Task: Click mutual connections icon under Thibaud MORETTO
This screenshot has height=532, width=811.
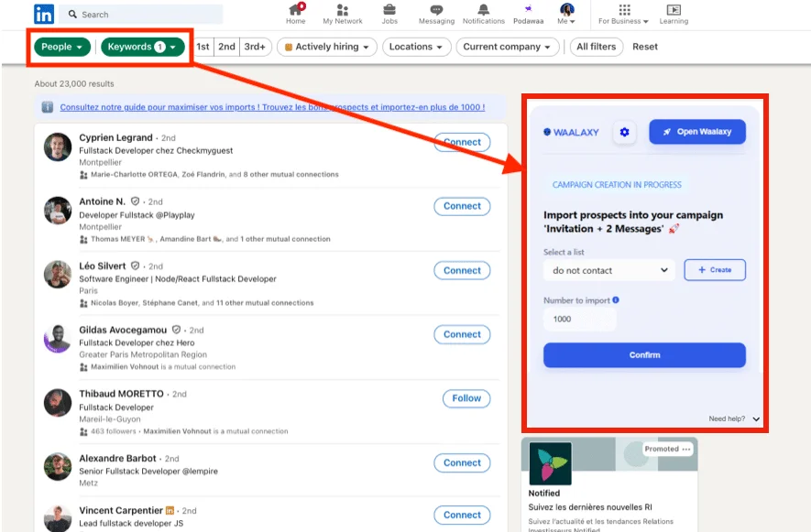Action: tap(83, 431)
